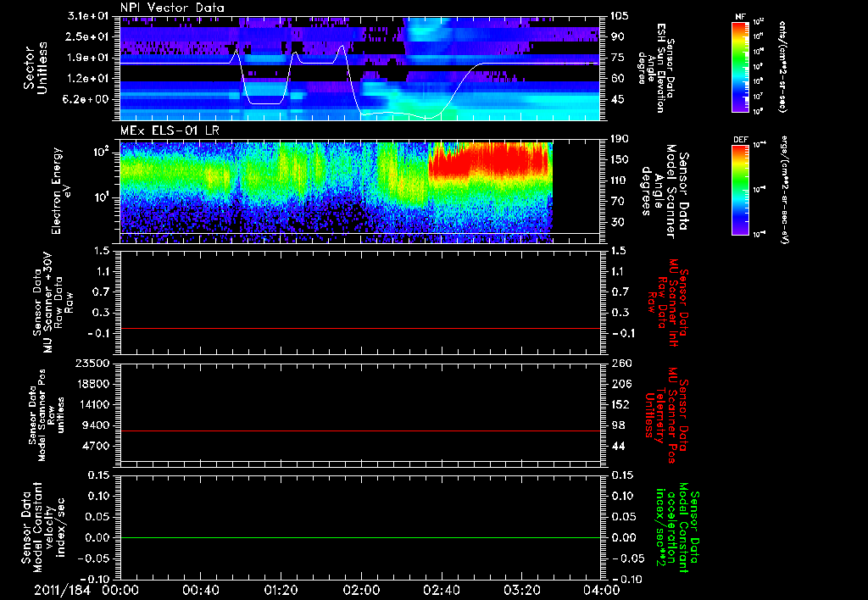Click the '206' telemetry tick label

tap(620, 384)
